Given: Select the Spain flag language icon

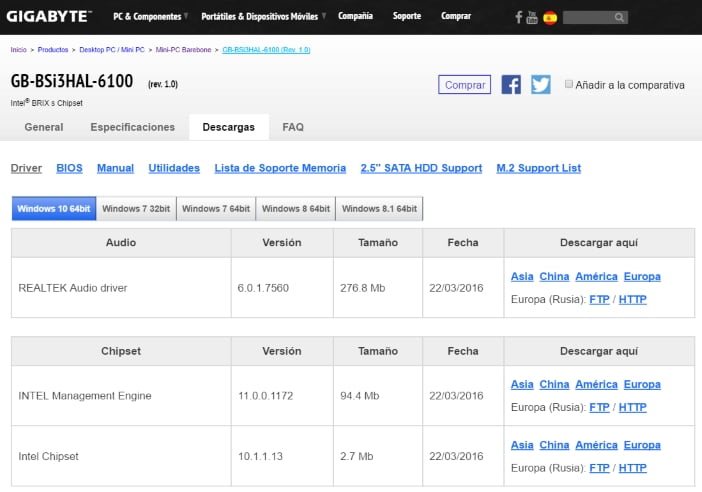Looking at the screenshot, I should (x=550, y=18).
